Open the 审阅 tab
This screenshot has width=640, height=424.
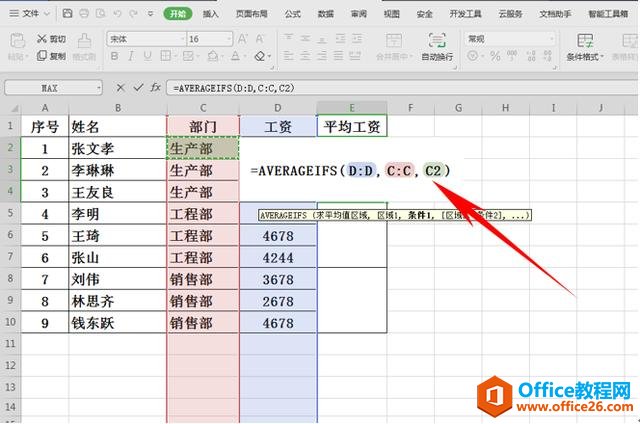tap(359, 14)
